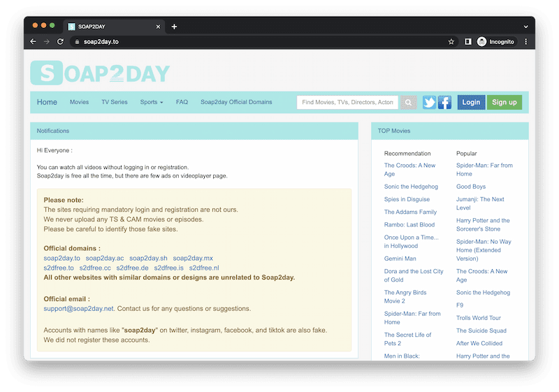Open Sonic the Hedgehog under Popular
The height and width of the screenshot is (392, 559).
coord(483,292)
